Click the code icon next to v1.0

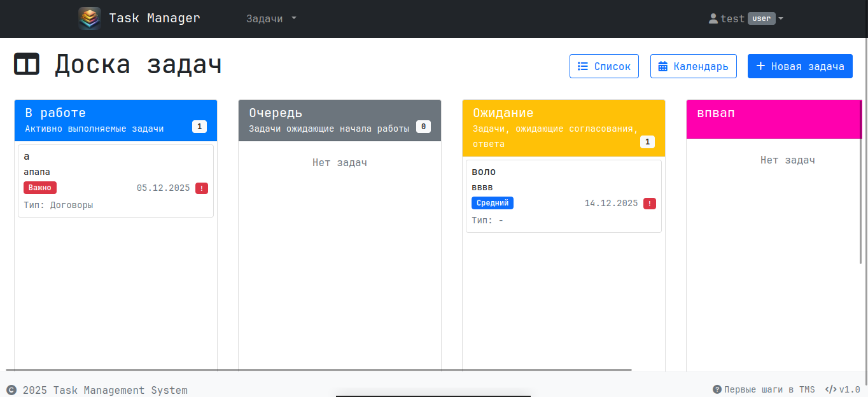tap(830, 389)
